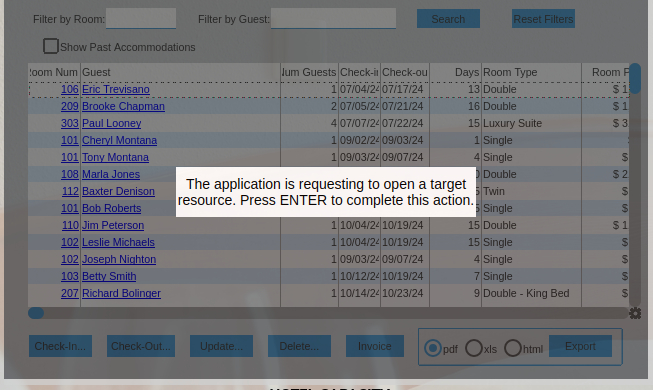This screenshot has width=653, height=390.
Task: Click the Reset Filters button
Action: [543, 19]
